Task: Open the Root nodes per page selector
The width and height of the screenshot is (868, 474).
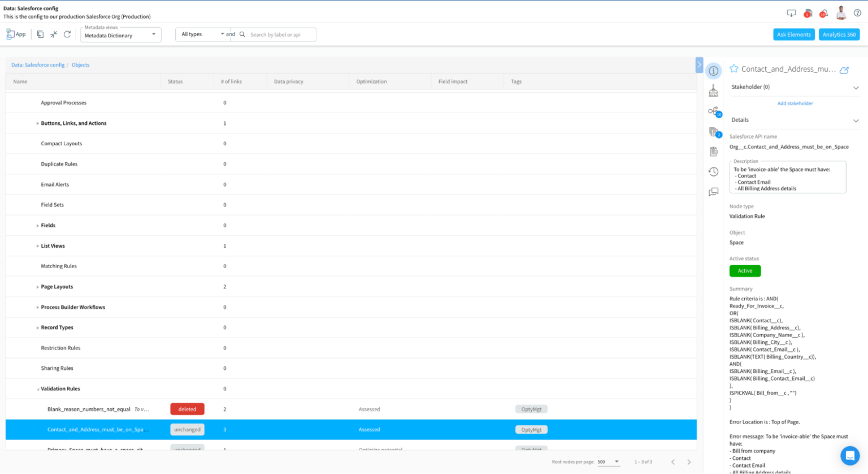Action: pos(609,462)
